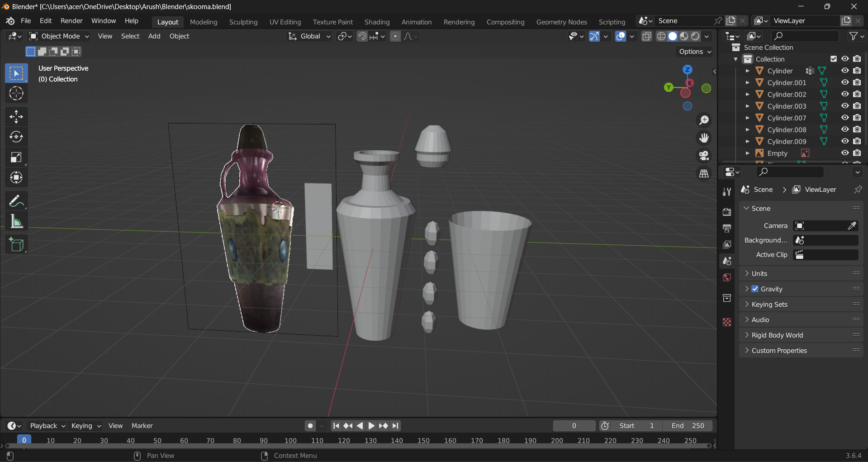
Task: Choose the Rotate tool
Action: point(16,137)
